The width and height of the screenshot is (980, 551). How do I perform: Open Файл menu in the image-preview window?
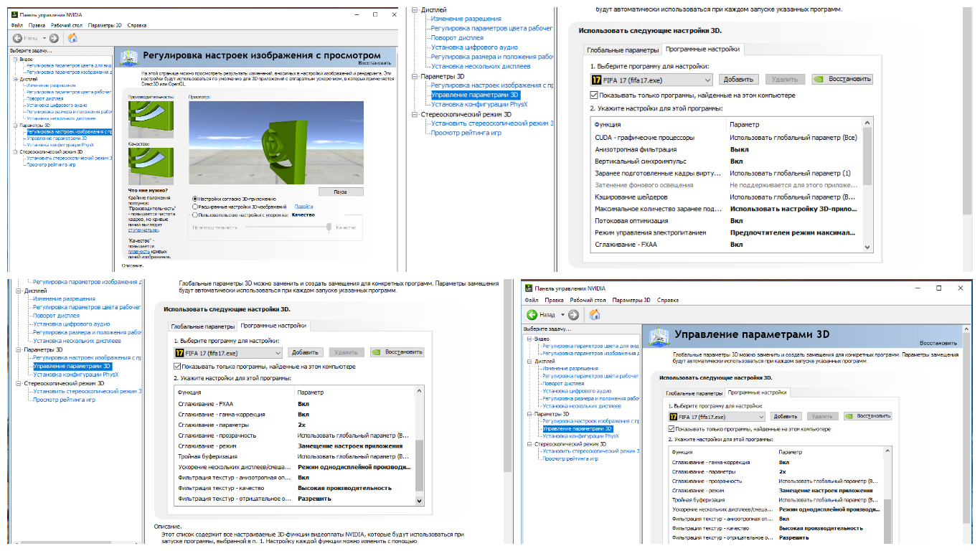[17, 25]
